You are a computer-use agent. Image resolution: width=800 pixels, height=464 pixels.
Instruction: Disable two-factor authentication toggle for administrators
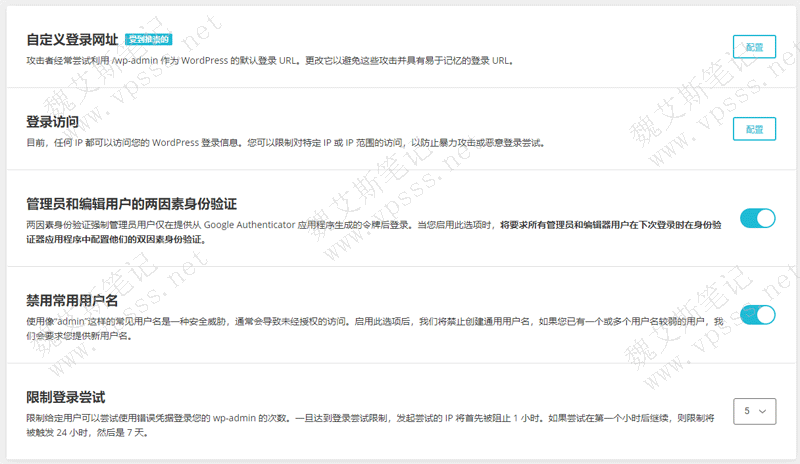point(757,218)
